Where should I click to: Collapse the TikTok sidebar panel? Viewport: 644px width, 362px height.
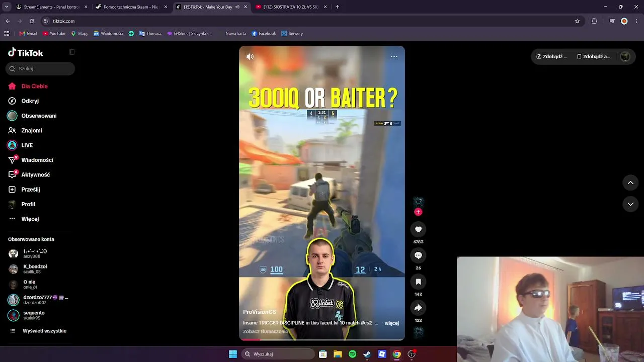coord(71,52)
